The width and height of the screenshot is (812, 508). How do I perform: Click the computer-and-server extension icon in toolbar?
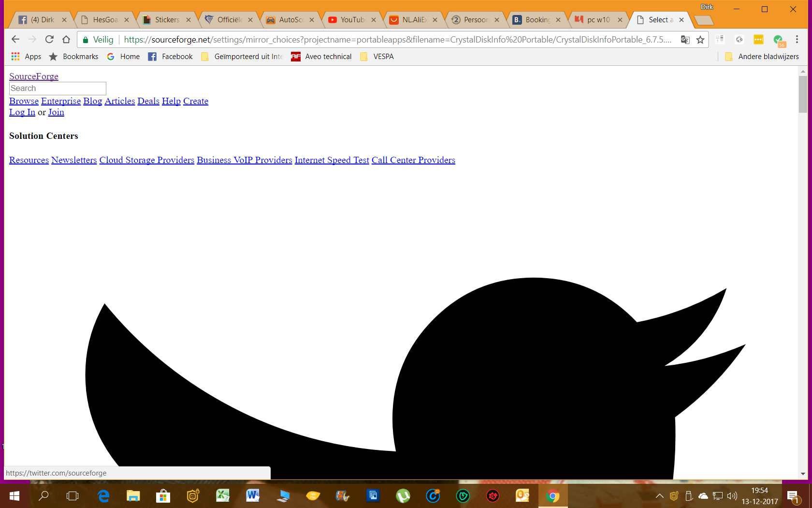(720, 40)
